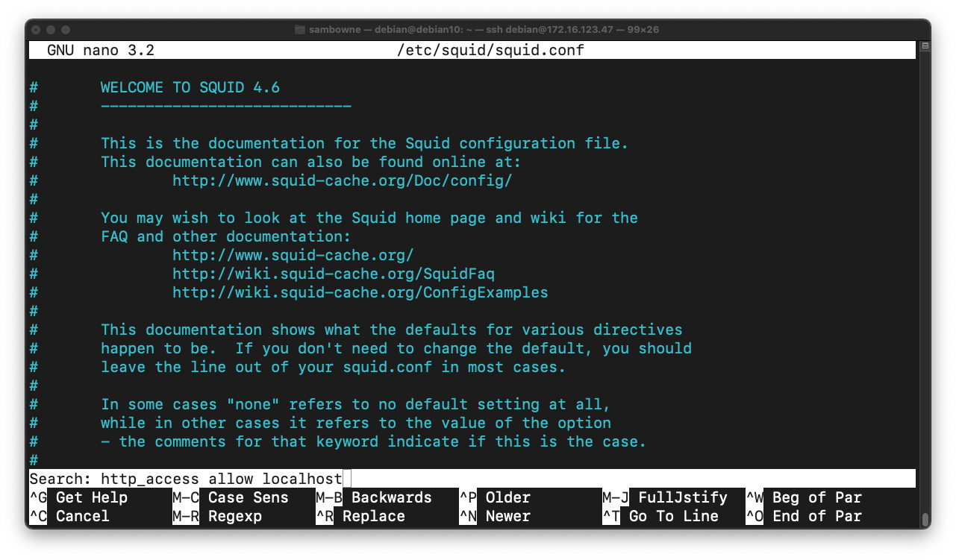
Task: Click the alternate screen indicator above the scrollbar
Action: coord(925,46)
